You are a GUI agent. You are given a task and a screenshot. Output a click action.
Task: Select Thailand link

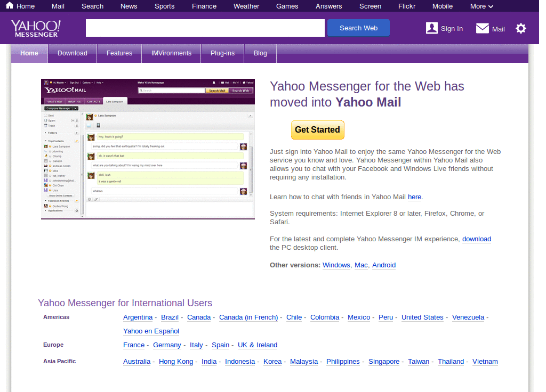451,362
